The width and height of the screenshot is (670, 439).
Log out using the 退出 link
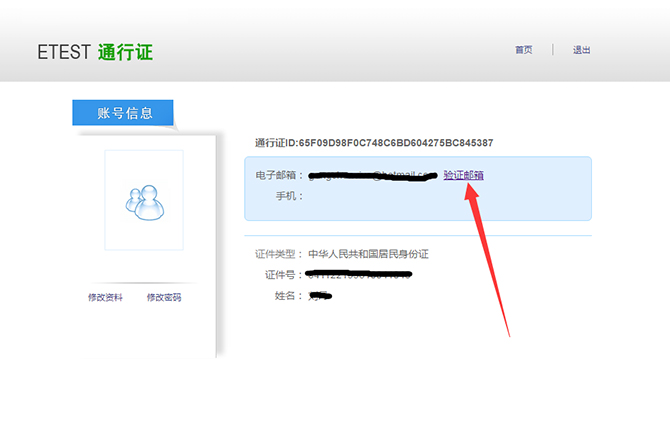tap(581, 50)
